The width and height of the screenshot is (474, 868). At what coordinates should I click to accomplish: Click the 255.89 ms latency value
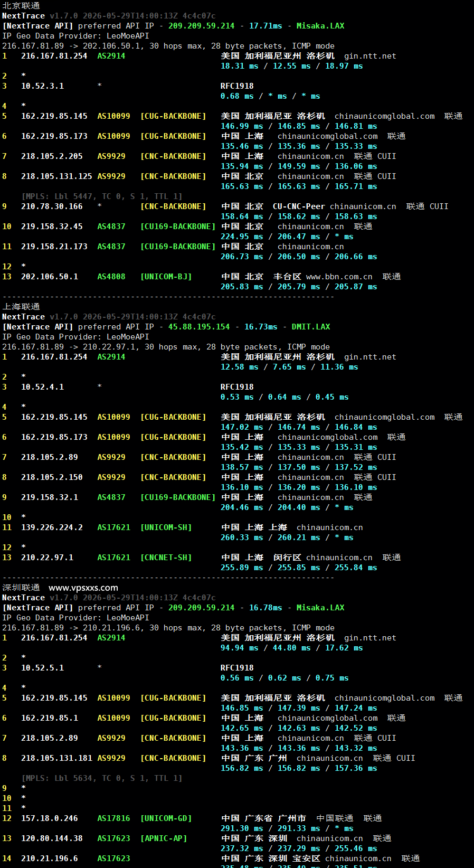[242, 568]
